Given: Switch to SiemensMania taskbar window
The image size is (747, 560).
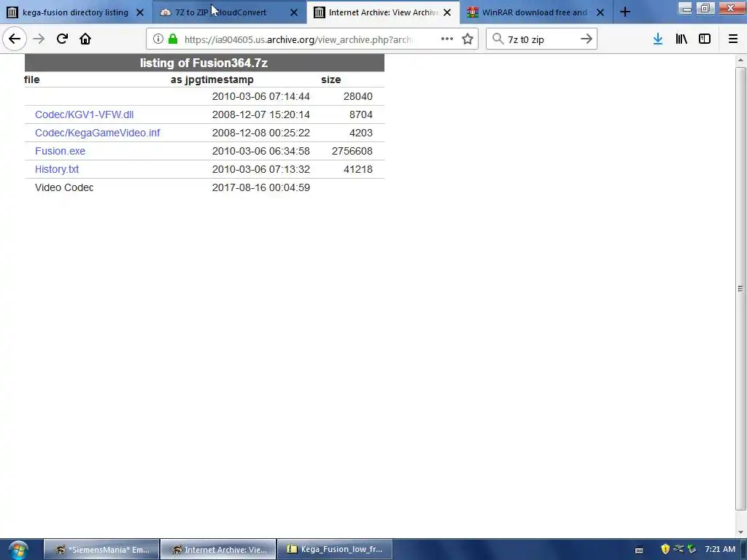Looking at the screenshot, I should [x=101, y=550].
